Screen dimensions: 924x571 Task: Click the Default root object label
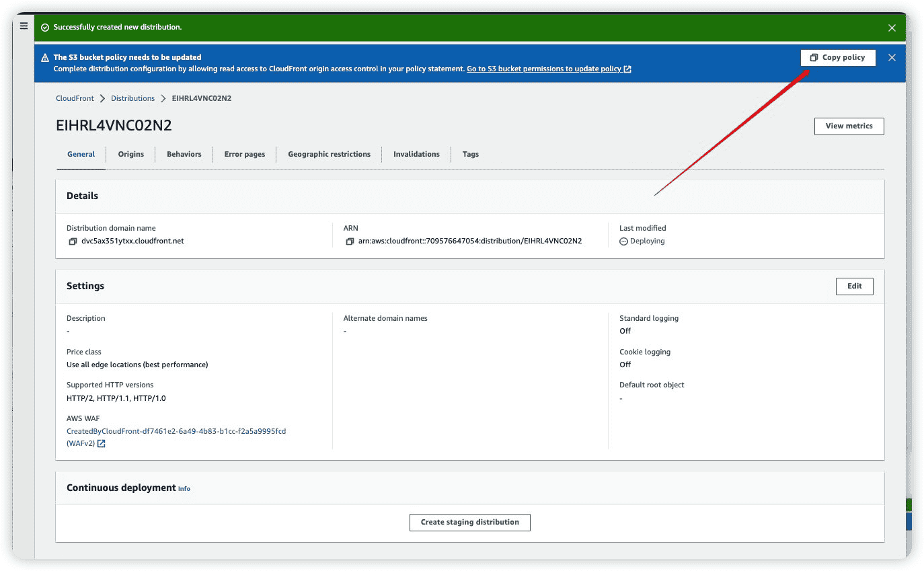tap(652, 385)
